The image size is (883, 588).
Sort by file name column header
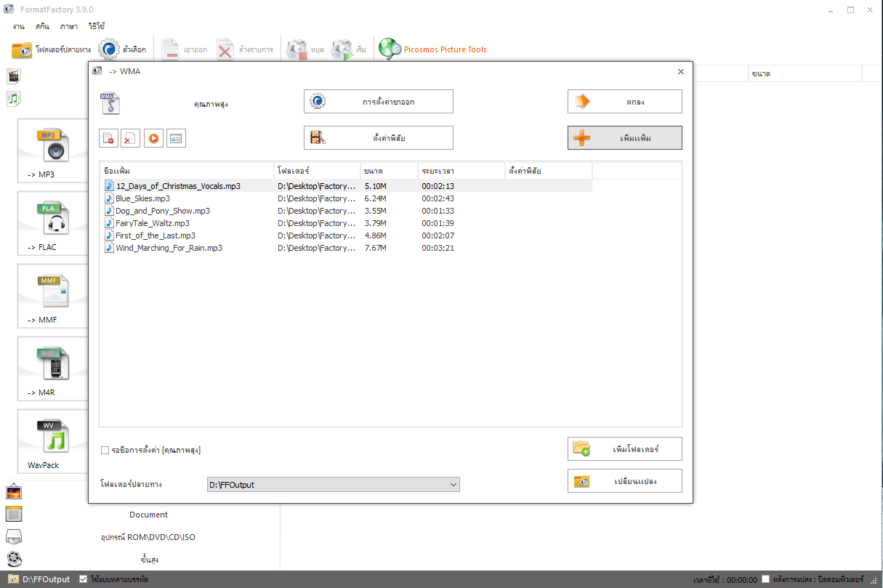coord(188,171)
